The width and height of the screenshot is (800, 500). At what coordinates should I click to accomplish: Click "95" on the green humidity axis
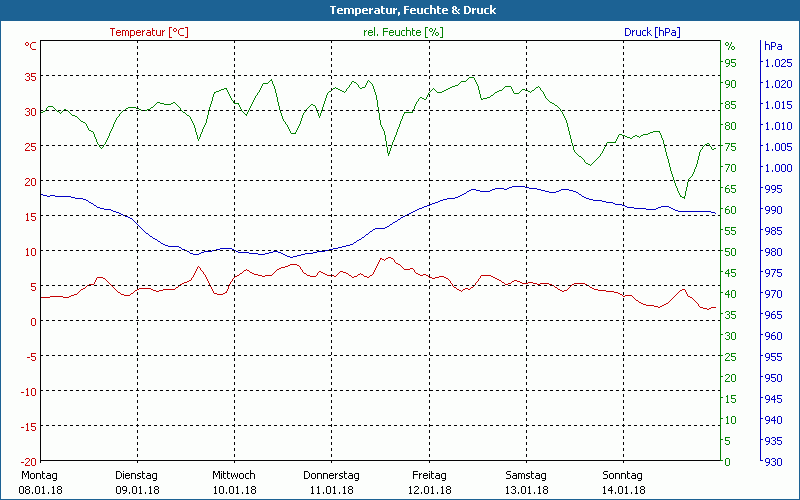731,63
